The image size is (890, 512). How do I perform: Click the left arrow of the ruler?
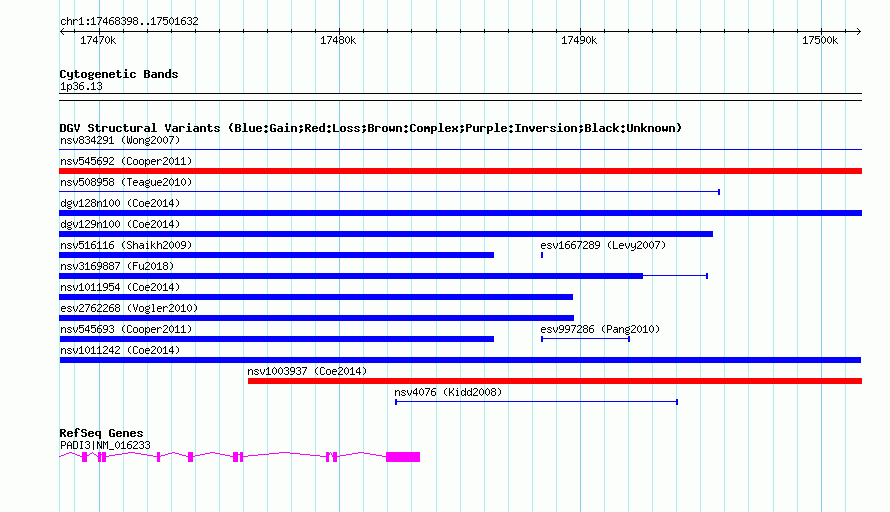click(62, 32)
